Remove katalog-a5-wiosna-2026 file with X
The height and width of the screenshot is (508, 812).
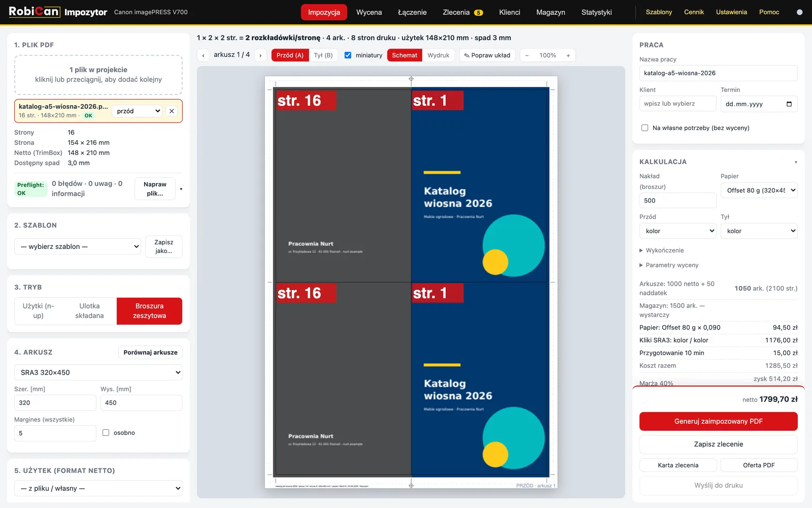point(172,111)
